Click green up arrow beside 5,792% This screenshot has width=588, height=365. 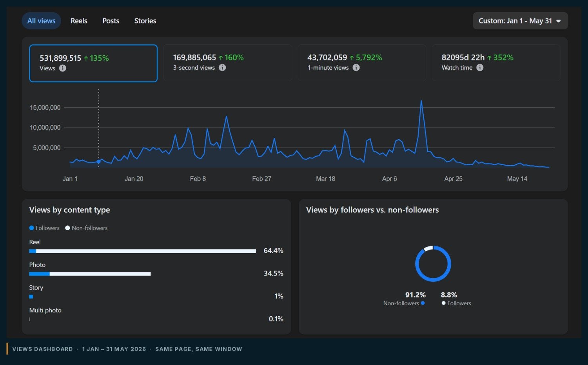click(352, 58)
